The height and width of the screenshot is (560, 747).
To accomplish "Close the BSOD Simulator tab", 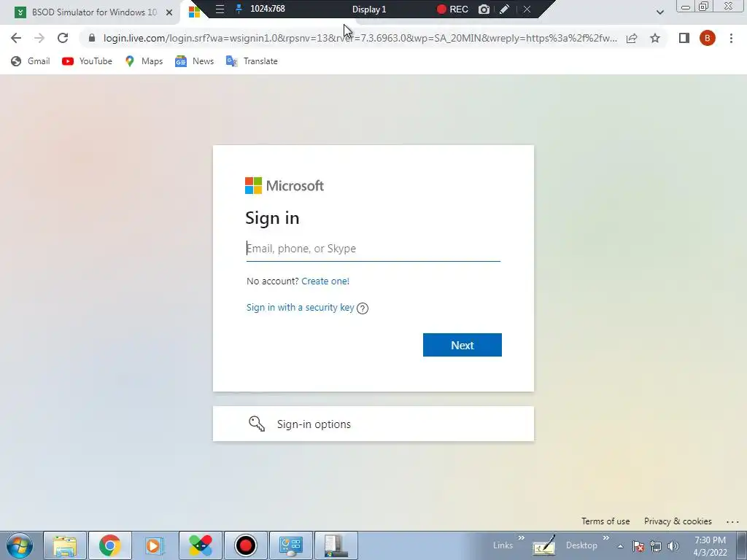I will click(x=169, y=12).
